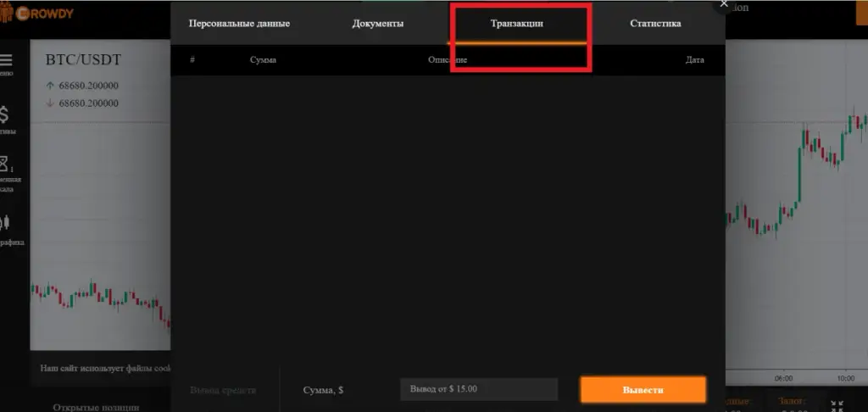The width and height of the screenshot is (868, 412).
Task: Open the Открытые позиции section
Action: (96, 407)
